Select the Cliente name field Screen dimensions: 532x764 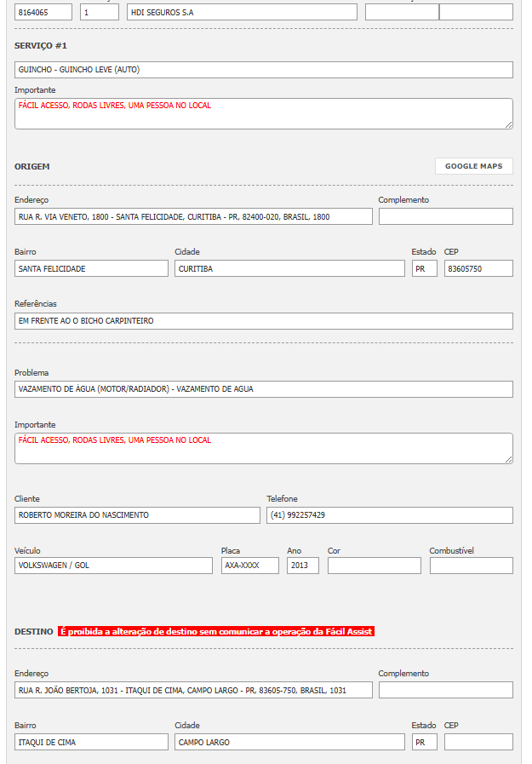coord(137,515)
